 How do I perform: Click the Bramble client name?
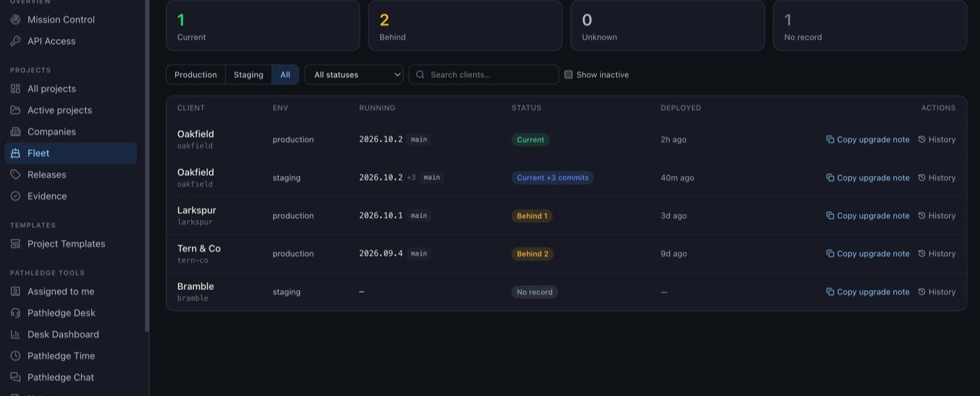(x=195, y=286)
